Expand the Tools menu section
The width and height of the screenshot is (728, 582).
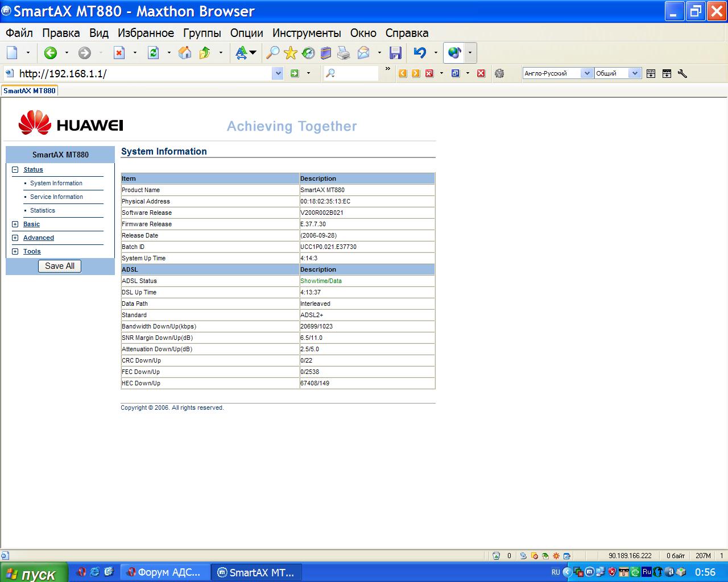pos(15,251)
